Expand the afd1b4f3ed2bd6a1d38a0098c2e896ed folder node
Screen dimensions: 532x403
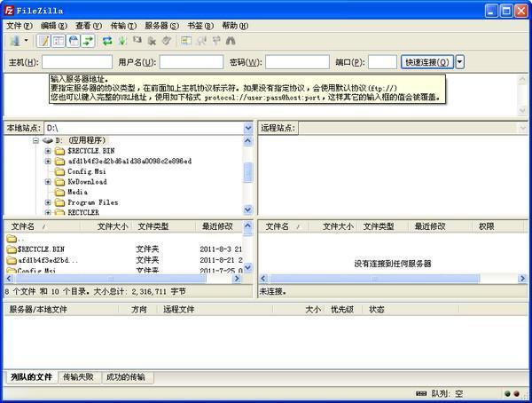[48, 161]
